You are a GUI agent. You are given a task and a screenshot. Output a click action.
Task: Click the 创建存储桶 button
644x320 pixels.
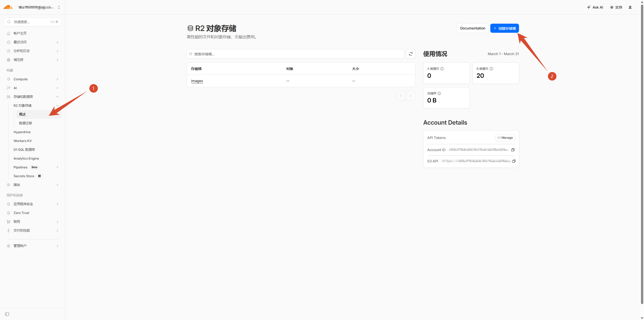point(504,28)
